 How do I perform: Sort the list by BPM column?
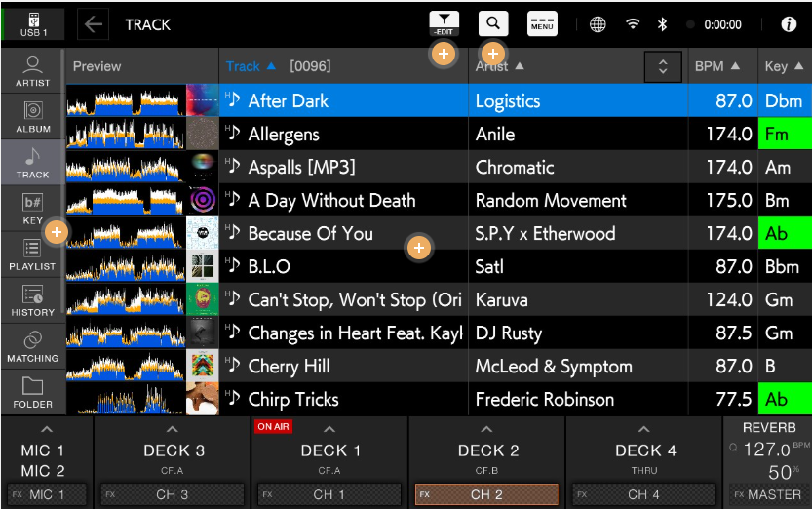717,66
